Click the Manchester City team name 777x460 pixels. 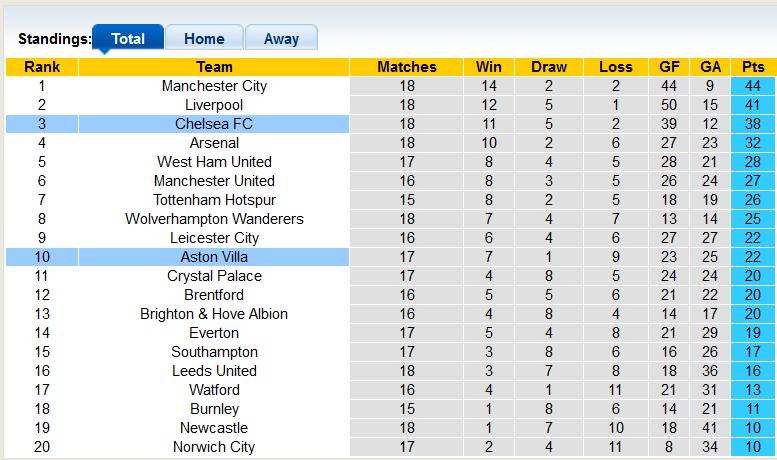pos(214,86)
